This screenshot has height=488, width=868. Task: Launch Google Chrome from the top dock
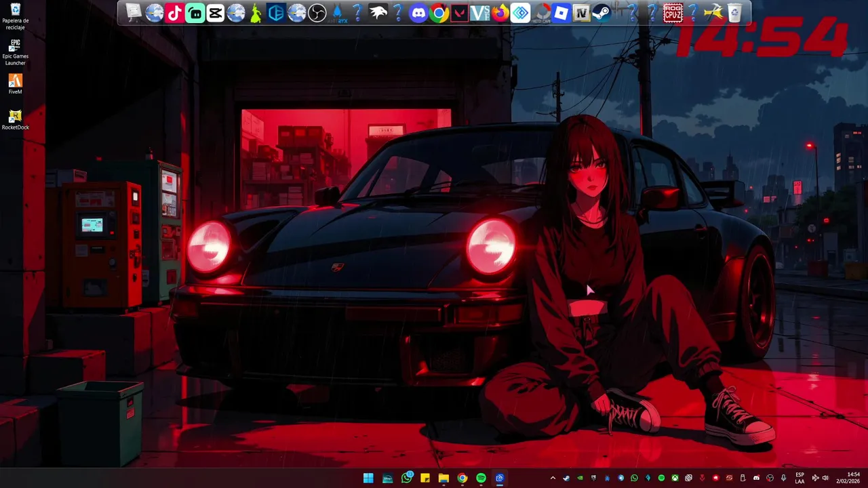point(439,13)
